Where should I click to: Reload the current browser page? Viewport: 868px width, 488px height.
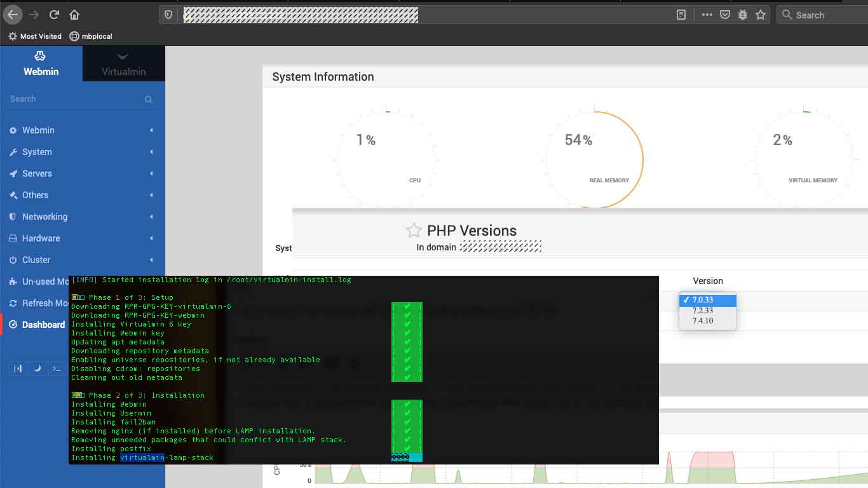coord(54,14)
